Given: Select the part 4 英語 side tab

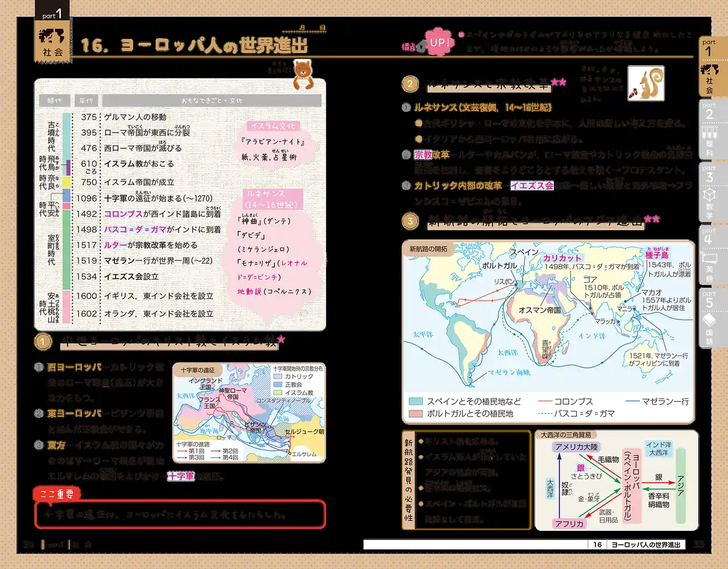Looking at the screenshot, I should click(709, 256).
